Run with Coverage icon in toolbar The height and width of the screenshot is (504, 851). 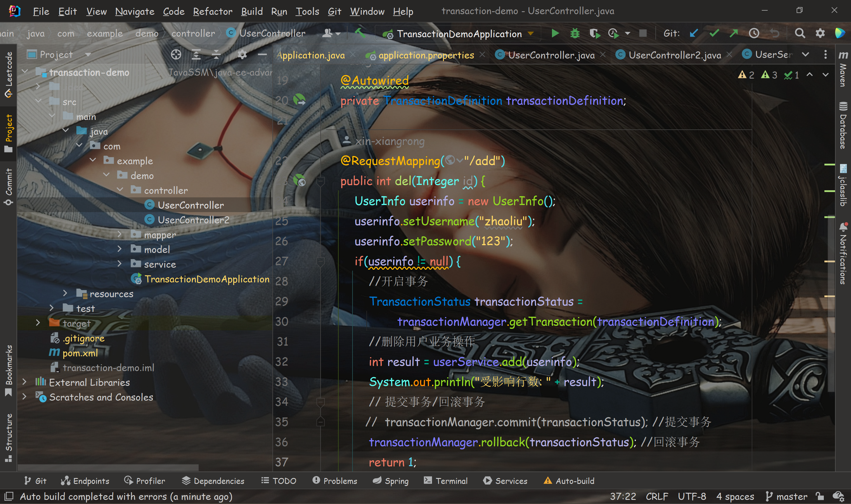coord(594,33)
